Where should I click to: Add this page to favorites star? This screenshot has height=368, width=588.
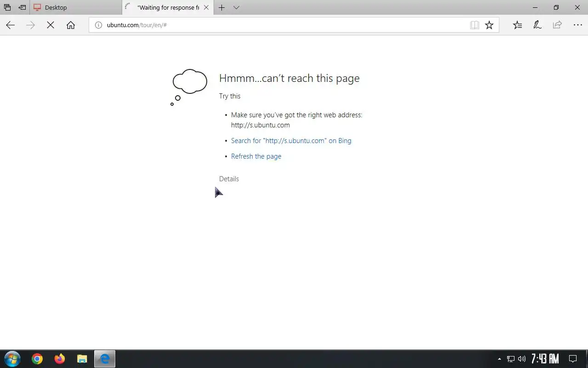point(489,25)
